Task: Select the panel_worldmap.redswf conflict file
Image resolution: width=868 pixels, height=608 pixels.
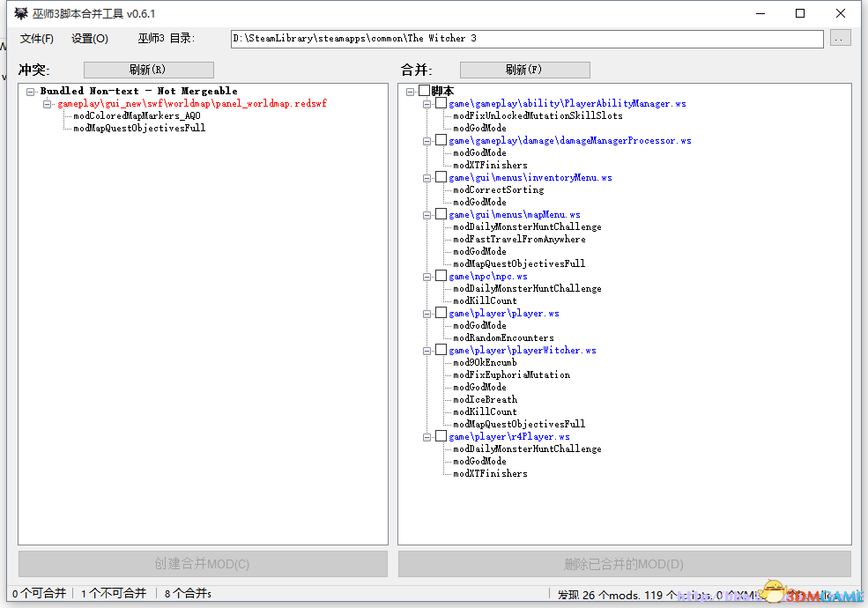Action: tap(192, 104)
